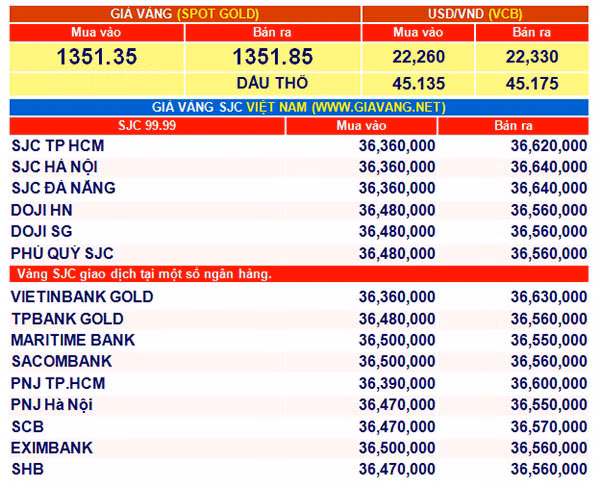Viewport: 600px width, 488px height.
Task: Click Mua vào header in SJC table
Action: 361,126
